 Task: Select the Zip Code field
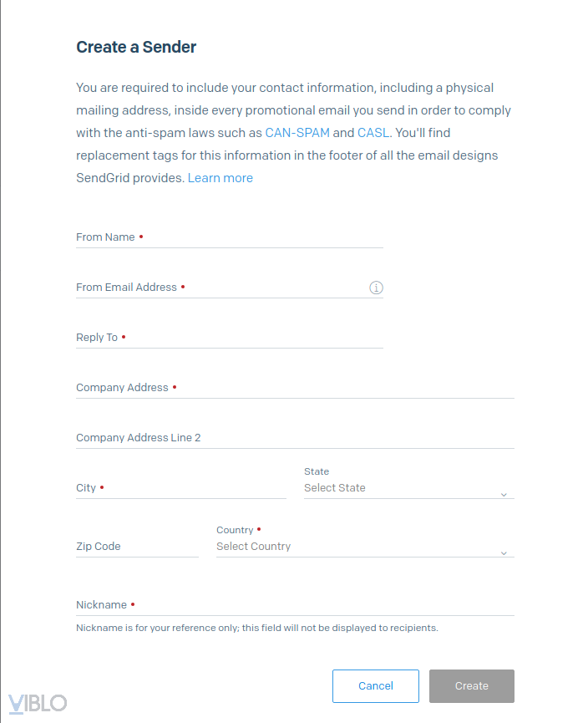click(x=137, y=547)
